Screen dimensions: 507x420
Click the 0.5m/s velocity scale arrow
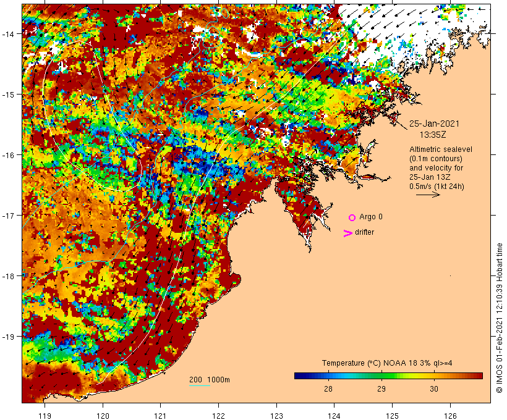click(x=428, y=195)
